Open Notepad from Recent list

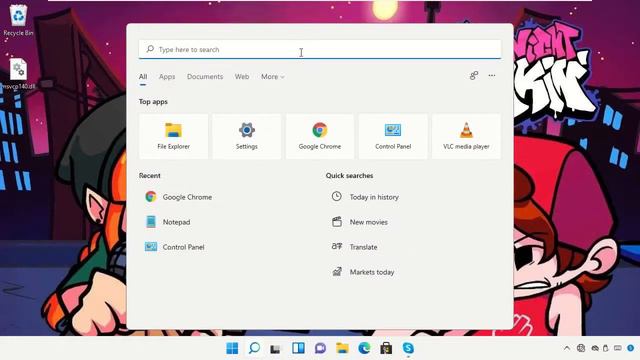pos(168,222)
